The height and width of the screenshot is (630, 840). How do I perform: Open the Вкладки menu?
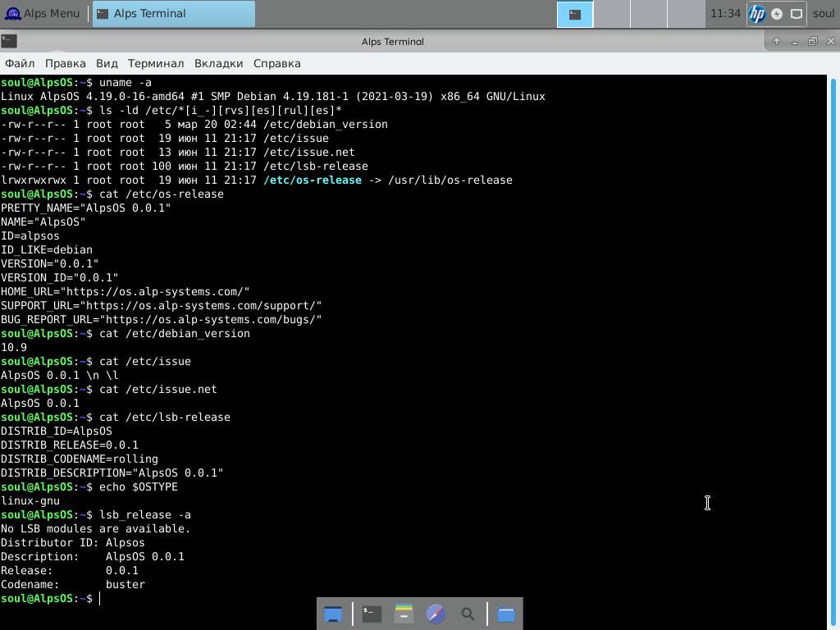pos(218,63)
